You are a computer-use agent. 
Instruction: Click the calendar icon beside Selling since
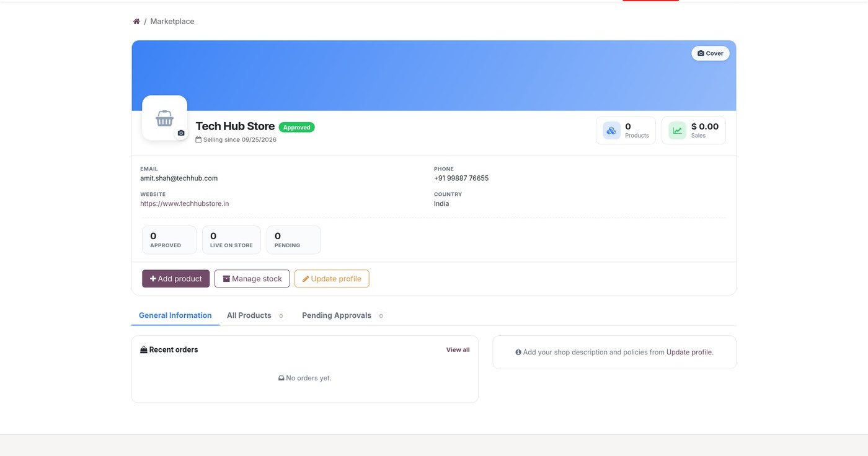(x=198, y=140)
